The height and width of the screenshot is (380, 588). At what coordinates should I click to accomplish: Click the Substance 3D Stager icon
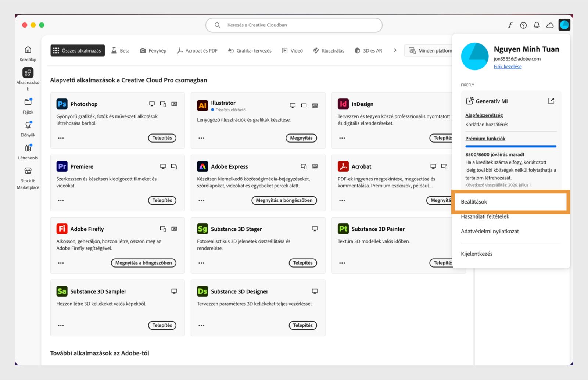pos(202,229)
